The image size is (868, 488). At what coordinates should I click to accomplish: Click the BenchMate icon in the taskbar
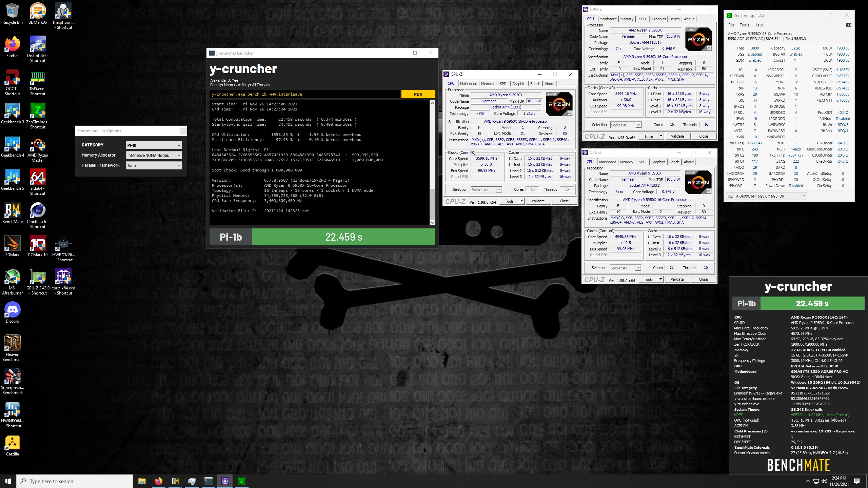tap(175, 481)
